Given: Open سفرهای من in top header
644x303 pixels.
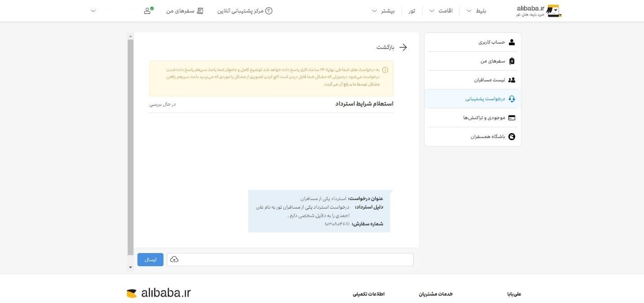Looking at the screenshot, I should 185,11.
